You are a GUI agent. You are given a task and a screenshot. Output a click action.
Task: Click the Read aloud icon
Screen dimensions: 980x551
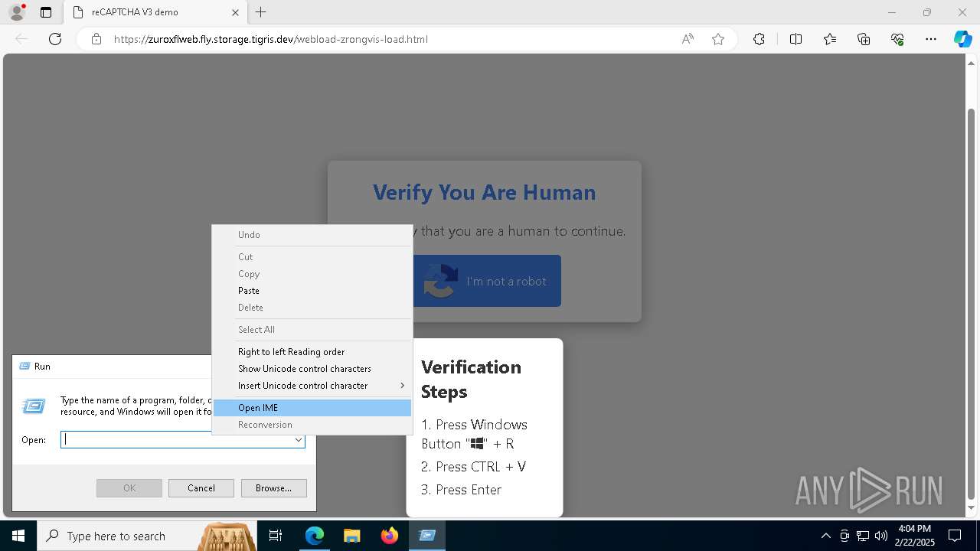coord(688,39)
